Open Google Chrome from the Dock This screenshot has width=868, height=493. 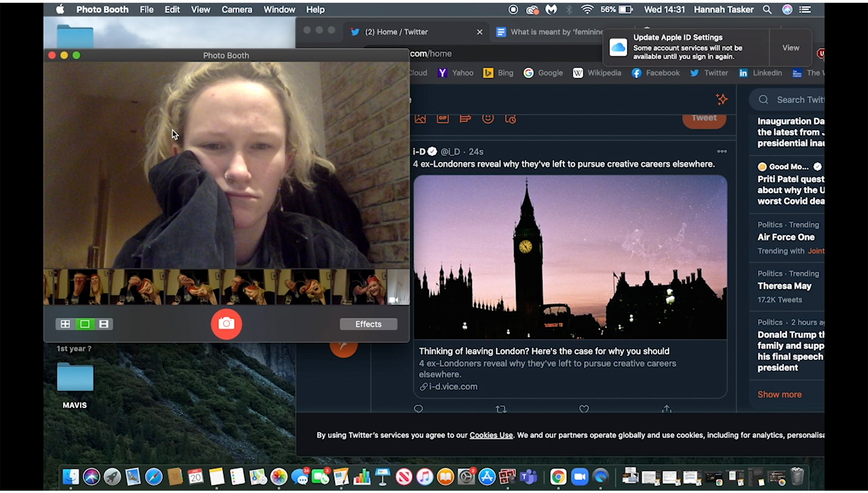click(x=558, y=477)
